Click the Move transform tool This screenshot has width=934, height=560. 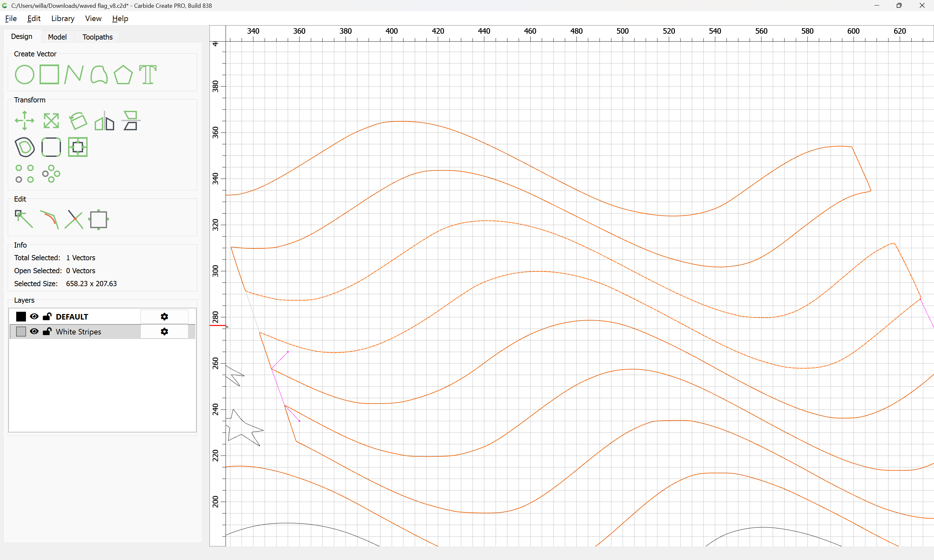pyautogui.click(x=25, y=121)
